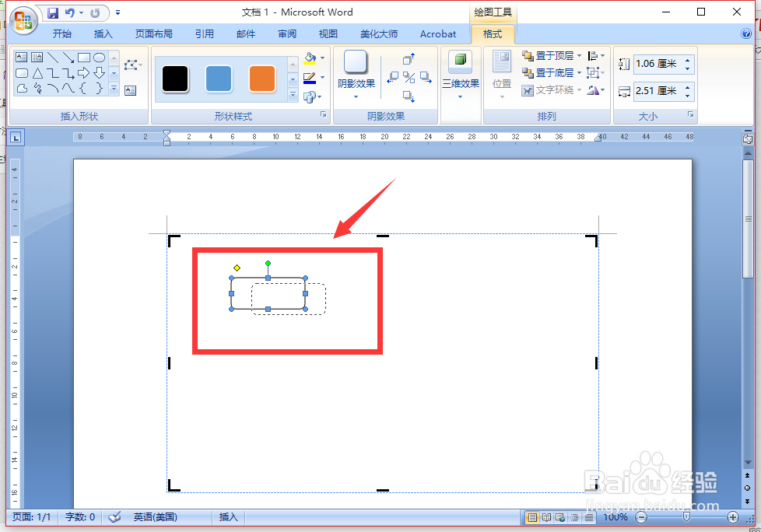Switch to Print Layout view
Viewport: 761px width, 532px height.
pyautogui.click(x=532, y=517)
